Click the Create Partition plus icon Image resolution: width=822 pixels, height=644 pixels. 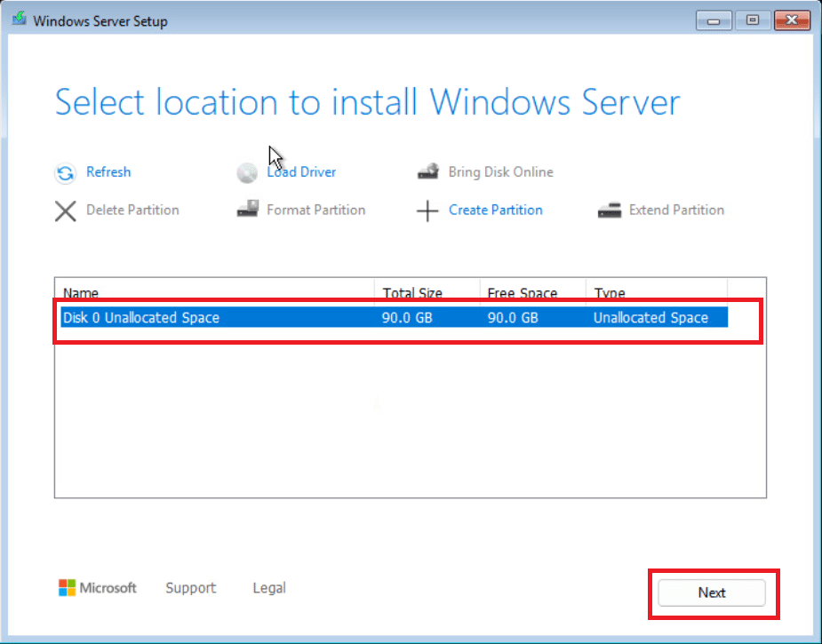(427, 211)
